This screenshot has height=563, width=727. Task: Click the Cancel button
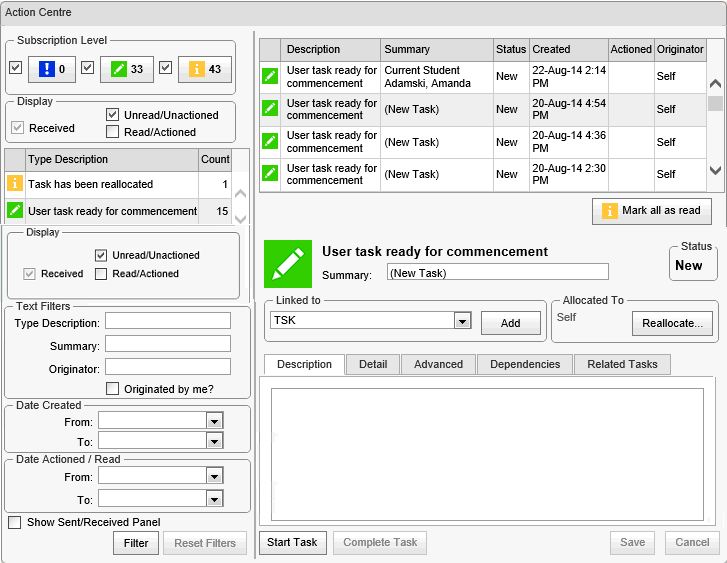coord(692,542)
